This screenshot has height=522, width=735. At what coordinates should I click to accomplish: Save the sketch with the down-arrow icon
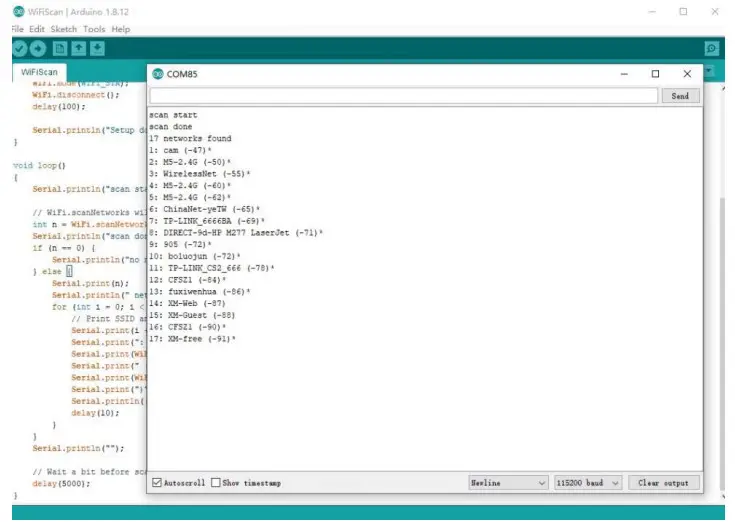pos(97,48)
